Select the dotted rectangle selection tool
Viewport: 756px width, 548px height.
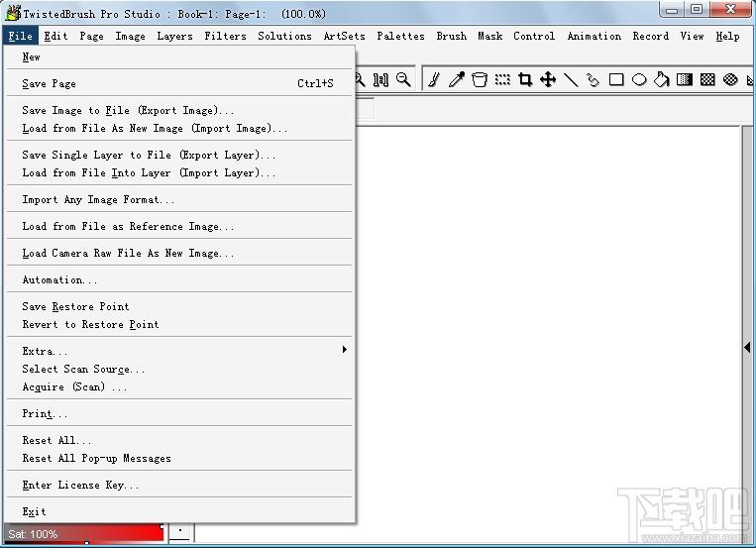(502, 79)
